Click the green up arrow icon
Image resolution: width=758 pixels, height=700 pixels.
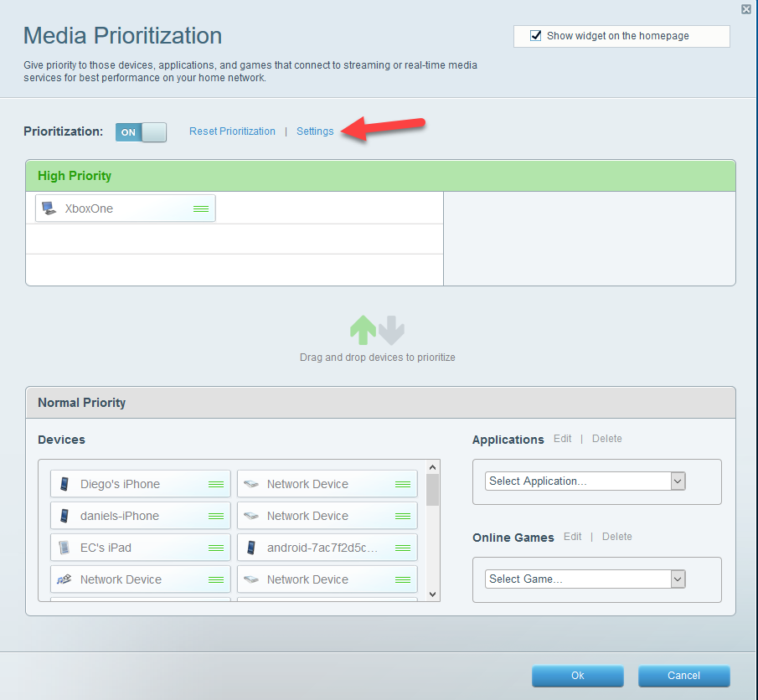click(364, 330)
